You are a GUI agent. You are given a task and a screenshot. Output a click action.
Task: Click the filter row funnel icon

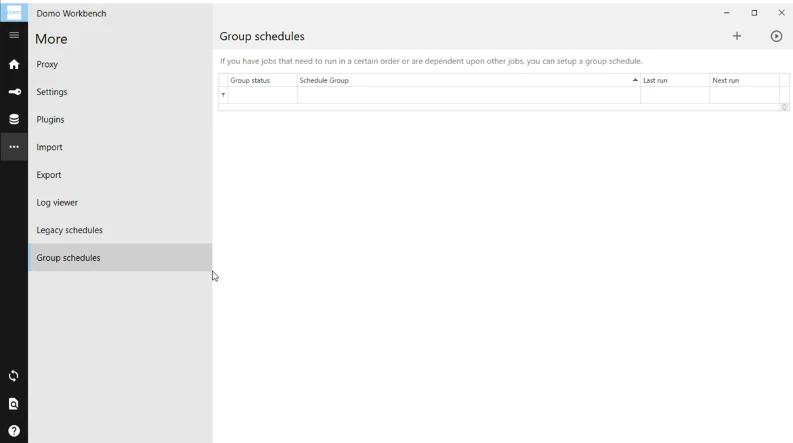223,95
